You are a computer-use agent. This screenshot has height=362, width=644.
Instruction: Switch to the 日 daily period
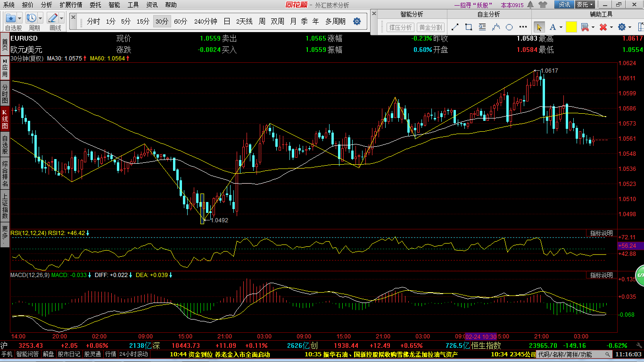pos(227,21)
